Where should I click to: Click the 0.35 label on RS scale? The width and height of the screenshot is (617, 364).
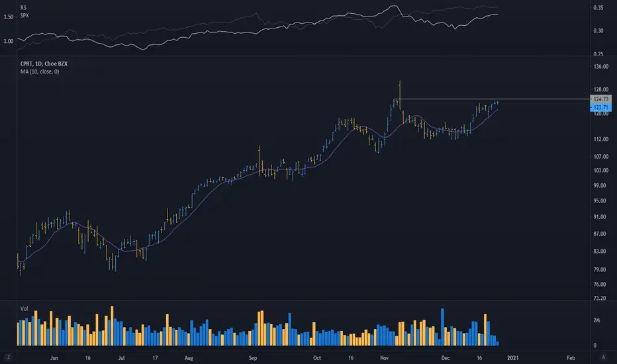tap(598, 7)
